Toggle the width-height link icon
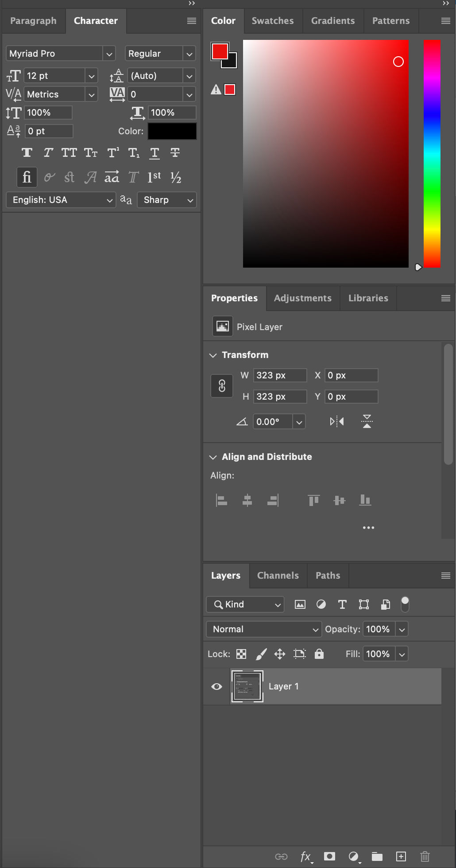This screenshot has width=456, height=868. click(x=222, y=386)
